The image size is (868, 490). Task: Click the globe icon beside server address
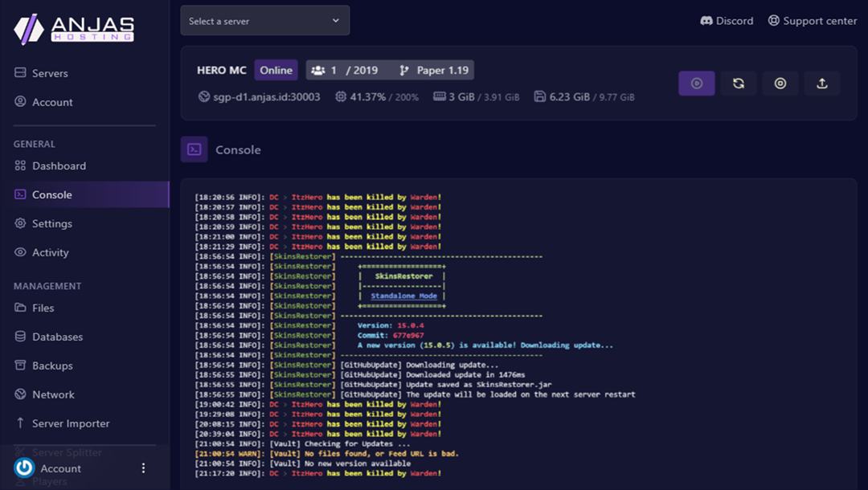(x=203, y=96)
